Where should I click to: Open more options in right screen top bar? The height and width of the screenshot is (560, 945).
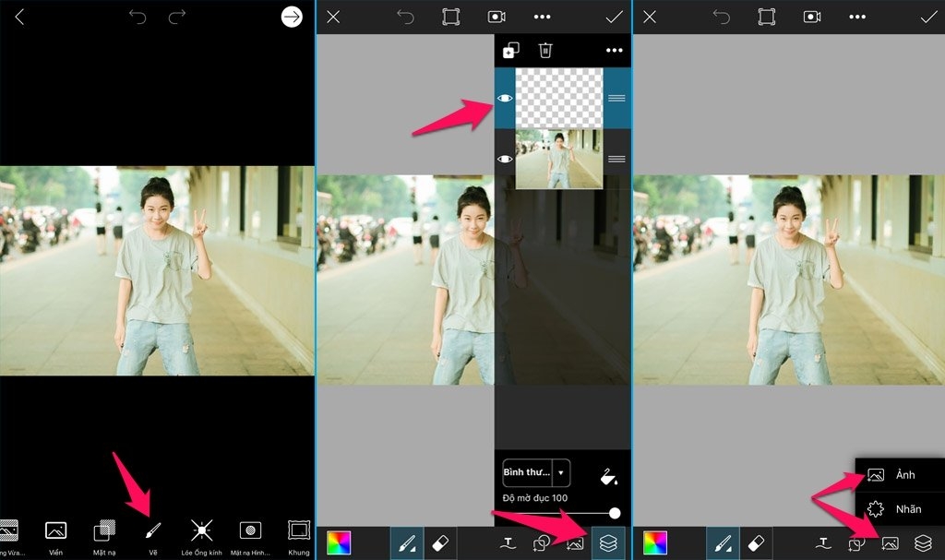point(857,17)
